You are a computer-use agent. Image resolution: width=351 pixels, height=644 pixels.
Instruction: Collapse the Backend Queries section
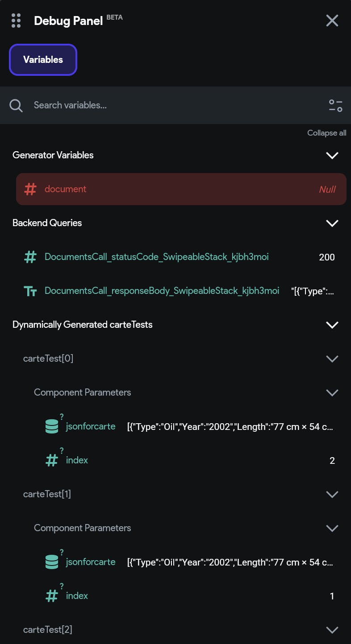pos(332,223)
